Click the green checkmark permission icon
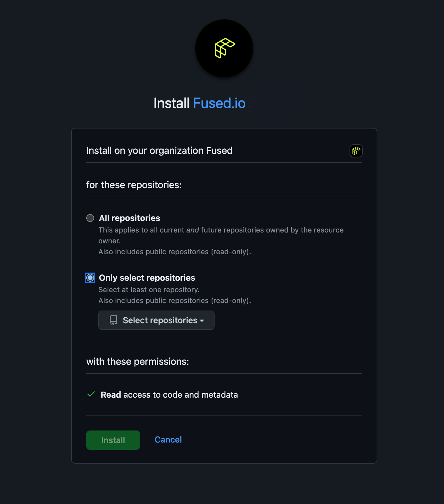The width and height of the screenshot is (444, 504). [91, 394]
